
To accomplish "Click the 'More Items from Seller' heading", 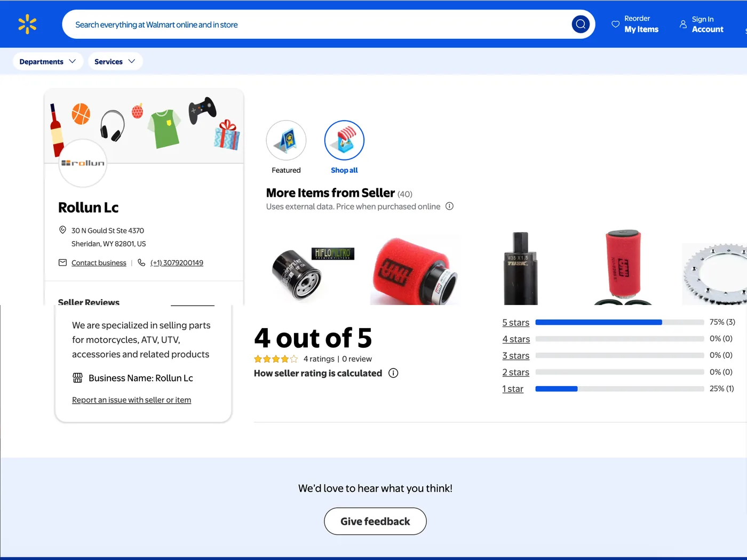I will pos(330,193).
